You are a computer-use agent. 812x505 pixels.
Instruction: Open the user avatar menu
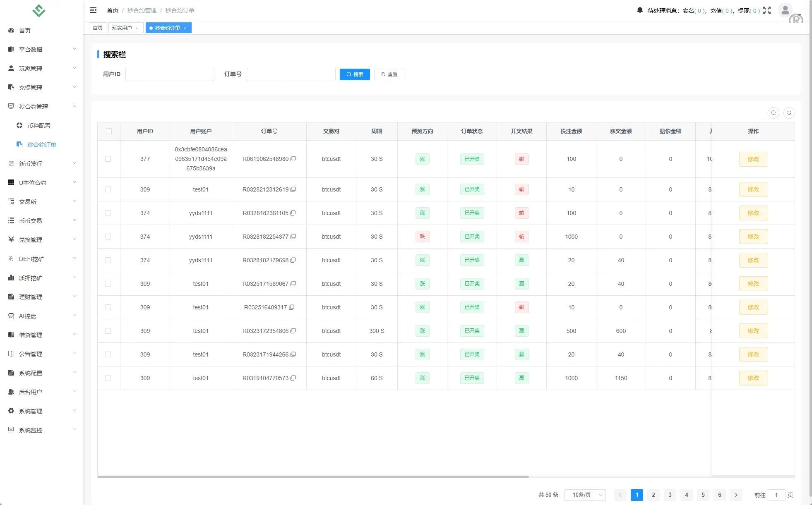click(785, 10)
